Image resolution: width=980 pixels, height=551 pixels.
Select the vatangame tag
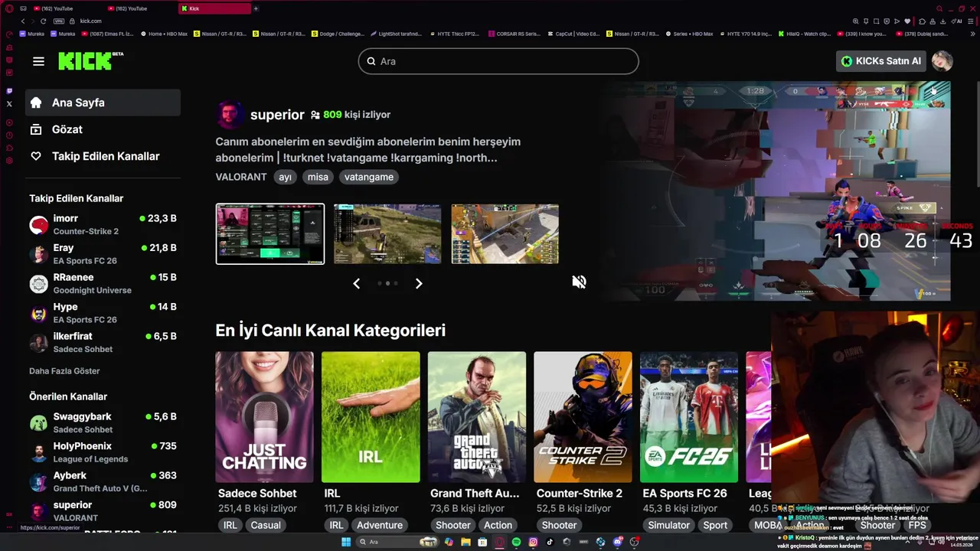[x=369, y=177]
